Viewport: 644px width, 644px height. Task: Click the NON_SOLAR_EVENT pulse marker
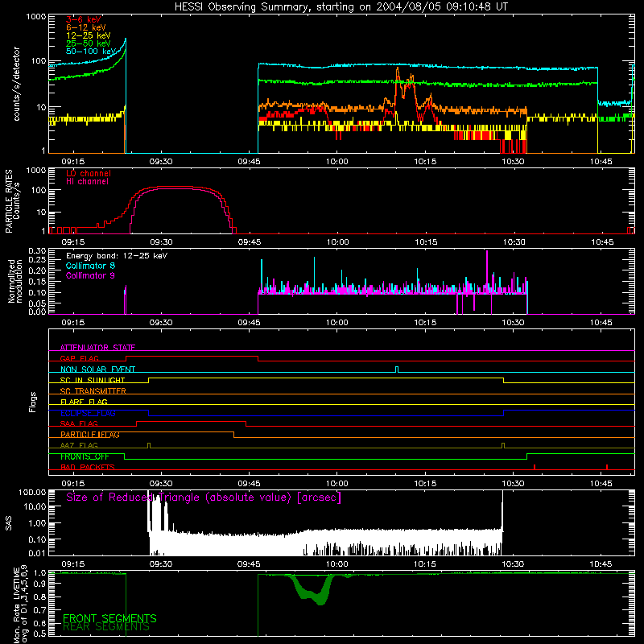coord(397,369)
